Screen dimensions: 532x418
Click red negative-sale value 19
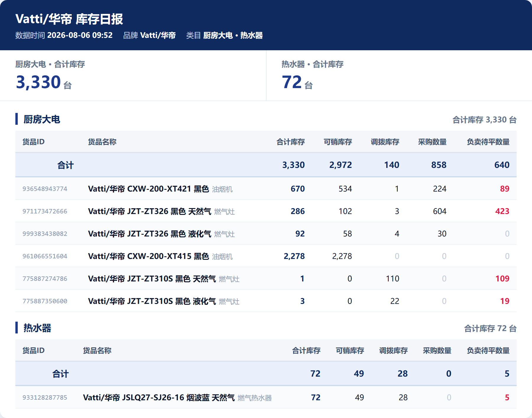[x=505, y=301]
